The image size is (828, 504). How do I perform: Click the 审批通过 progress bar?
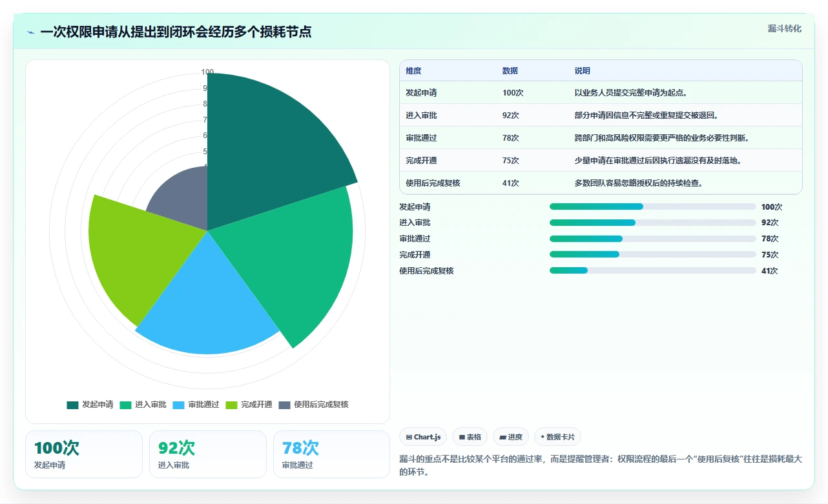pos(652,239)
